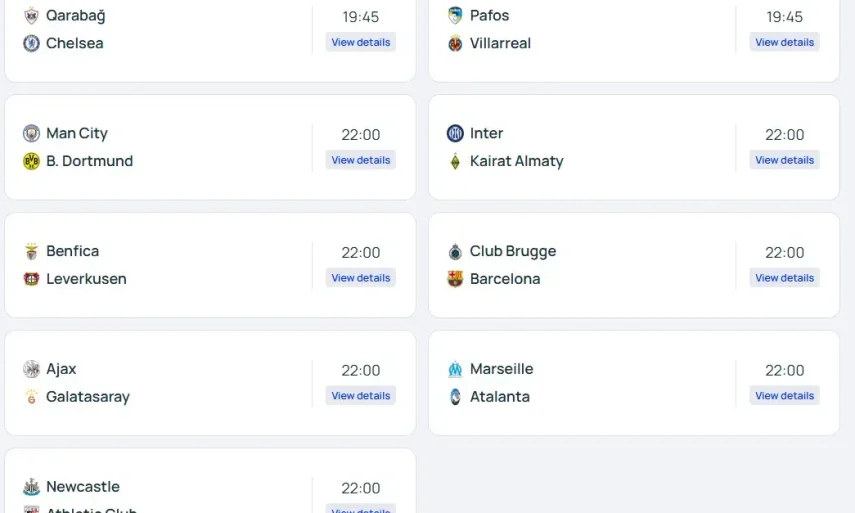Click the B. Dortmund club crest

click(x=31, y=161)
